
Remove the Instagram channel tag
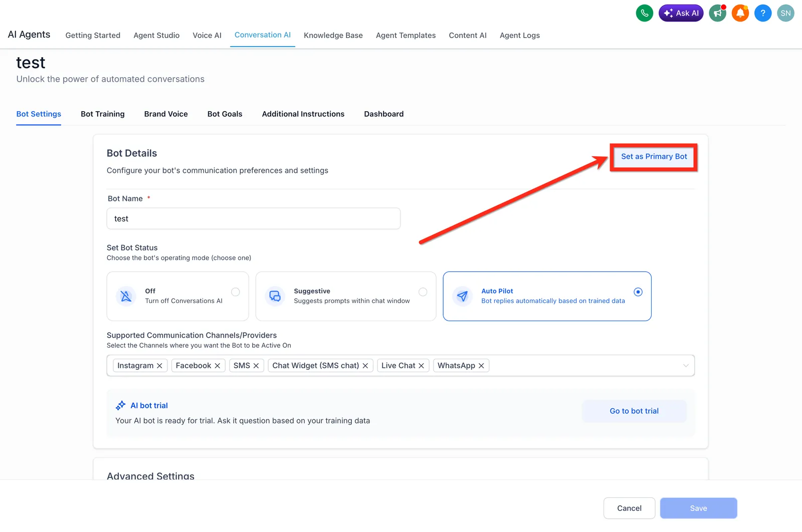pos(159,366)
